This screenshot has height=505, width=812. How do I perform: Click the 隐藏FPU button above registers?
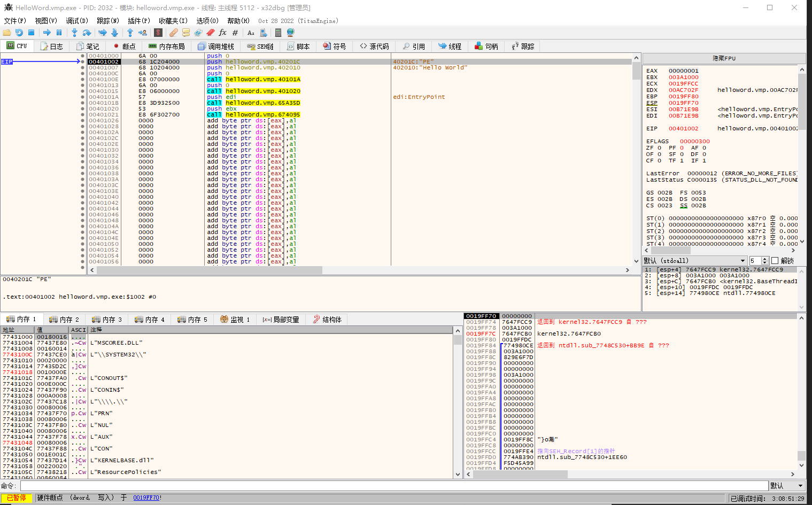(724, 58)
